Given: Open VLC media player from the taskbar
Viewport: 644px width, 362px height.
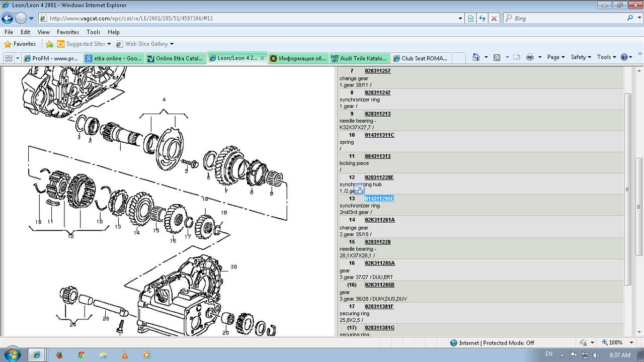Looking at the screenshot, I should click(x=125, y=354).
